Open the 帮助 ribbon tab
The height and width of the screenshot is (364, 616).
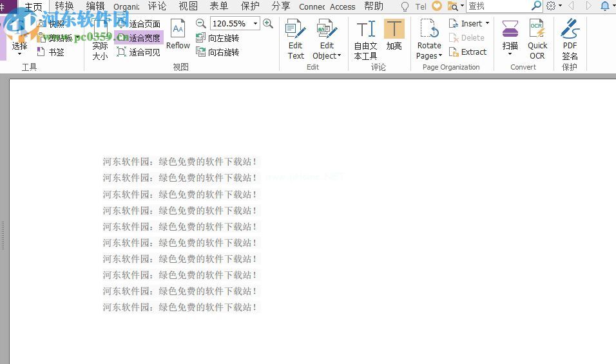[374, 6]
